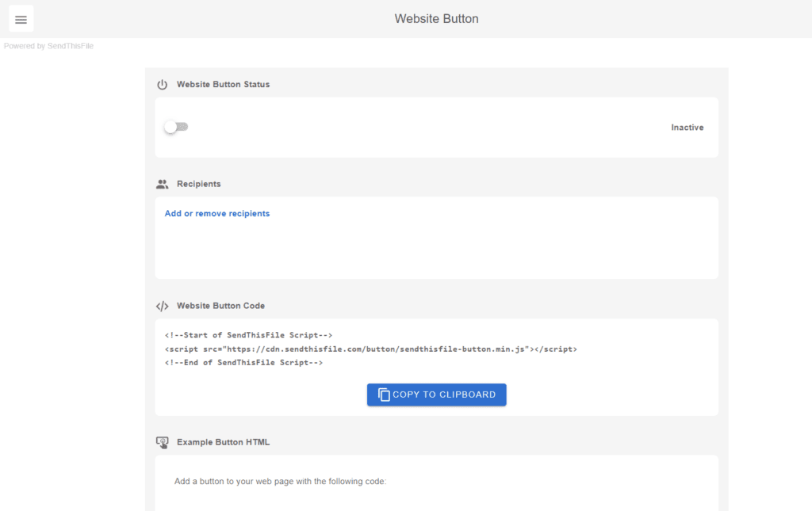The image size is (812, 511).
Task: Click the copy icon inside the clipboard button
Action: pyautogui.click(x=384, y=394)
